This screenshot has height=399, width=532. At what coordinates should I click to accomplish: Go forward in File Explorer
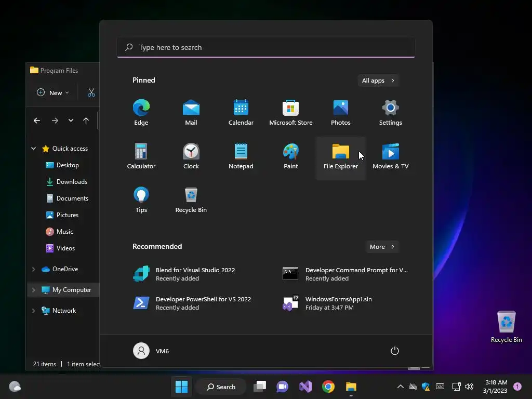[55, 121]
